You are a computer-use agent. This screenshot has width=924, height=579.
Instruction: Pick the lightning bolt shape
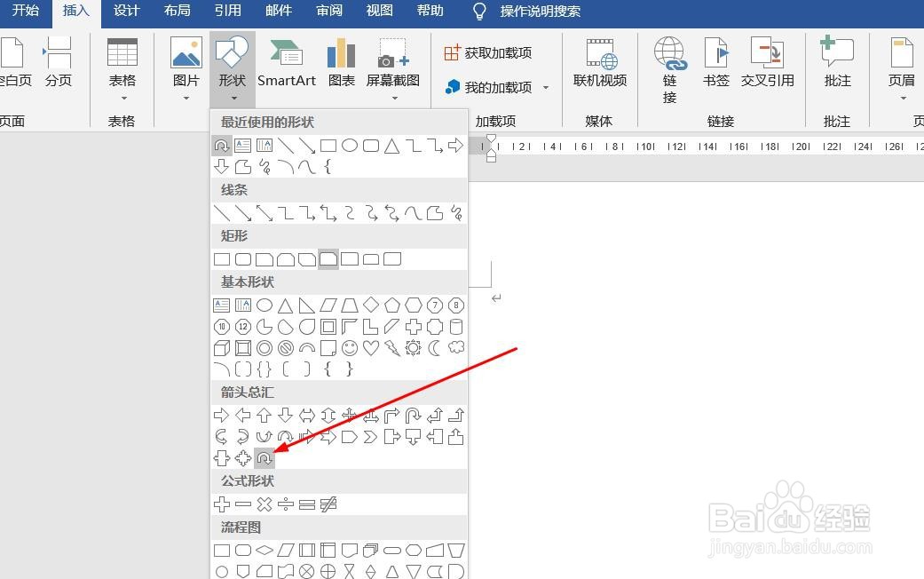pyautogui.click(x=391, y=348)
